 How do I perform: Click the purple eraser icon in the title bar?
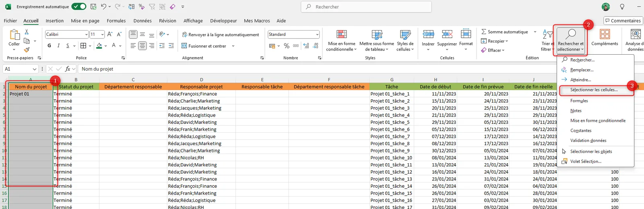point(172,6)
